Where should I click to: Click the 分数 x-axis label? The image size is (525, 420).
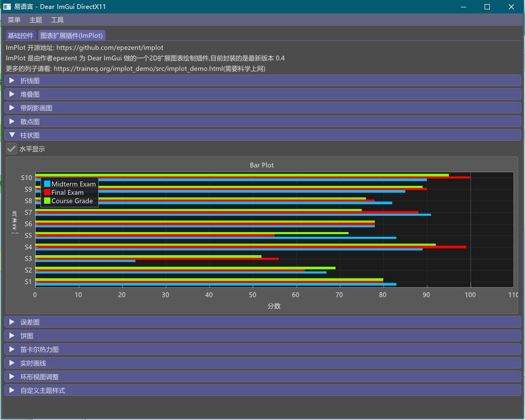[274, 306]
